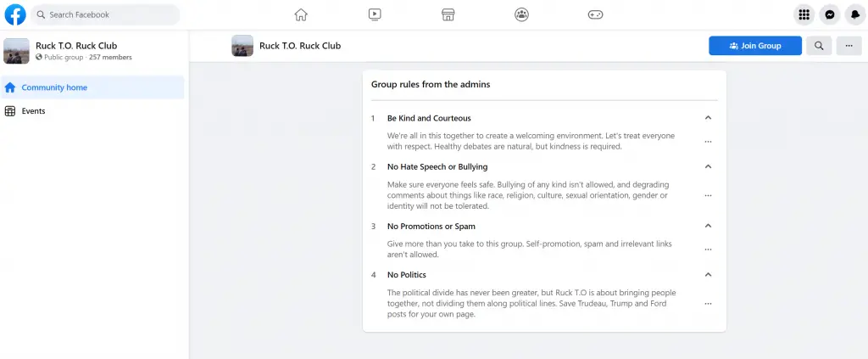Click the Search Facebook field
Viewport: 868px width, 359px height.
tap(105, 15)
